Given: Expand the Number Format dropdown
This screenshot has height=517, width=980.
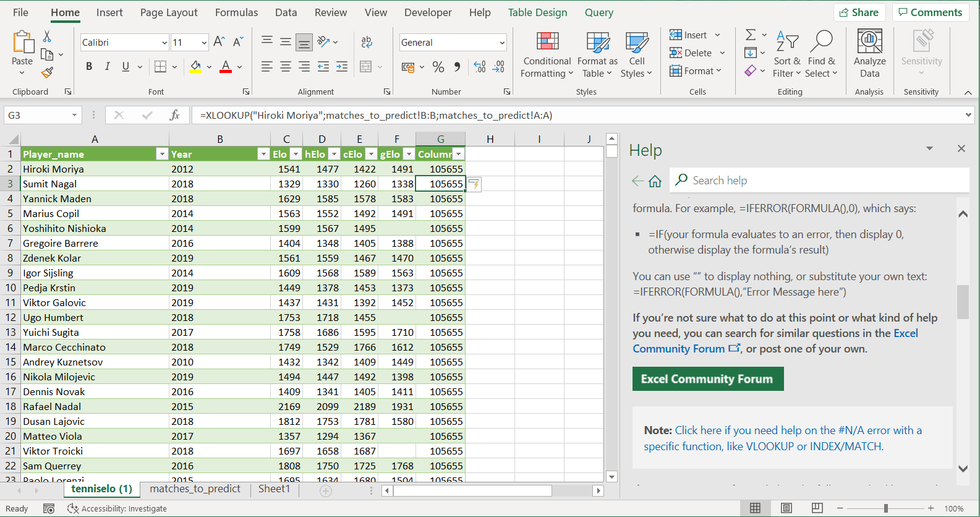Looking at the screenshot, I should (501, 43).
